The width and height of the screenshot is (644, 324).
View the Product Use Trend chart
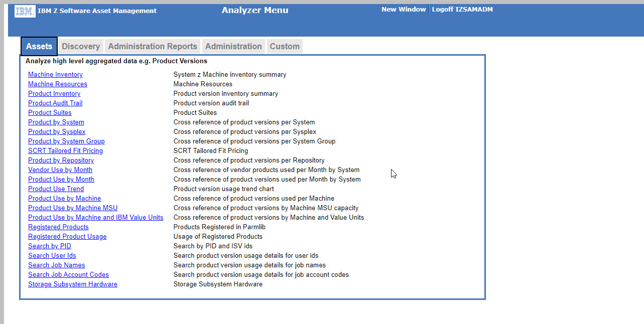pyautogui.click(x=56, y=189)
